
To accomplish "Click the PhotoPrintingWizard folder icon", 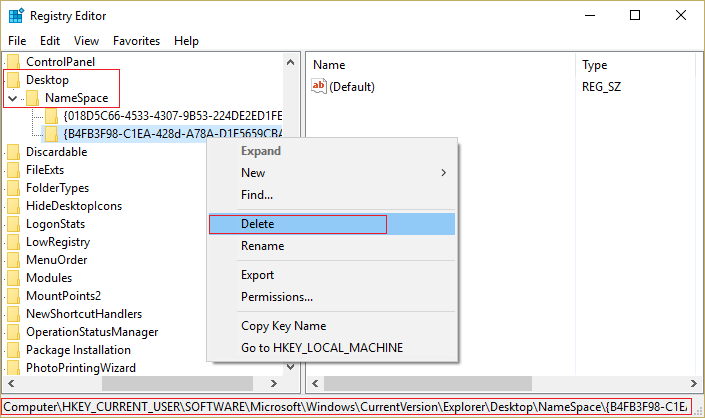I will [14, 368].
